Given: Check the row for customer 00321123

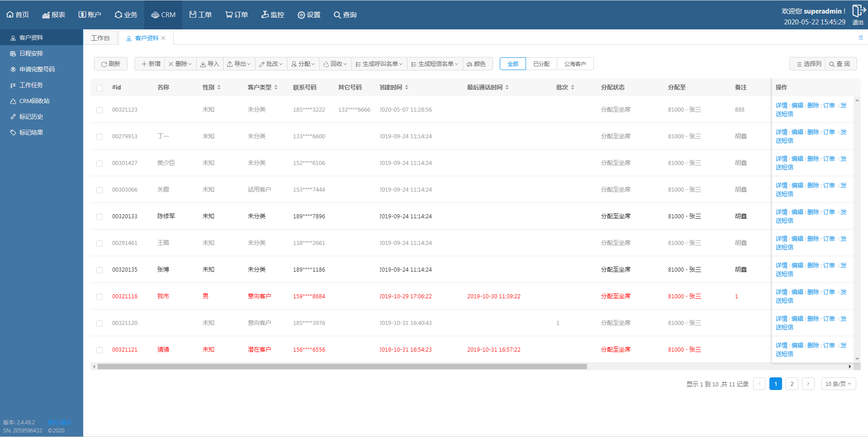Looking at the screenshot, I should click(x=100, y=110).
